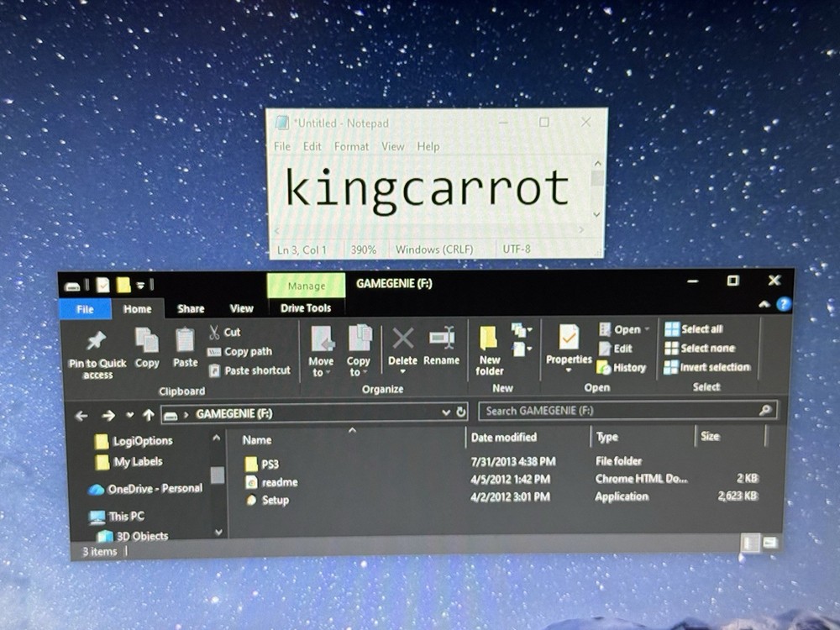840x630 pixels.
Task: Refresh the GAMEGENIE (F:) folder view
Action: pyautogui.click(x=461, y=412)
